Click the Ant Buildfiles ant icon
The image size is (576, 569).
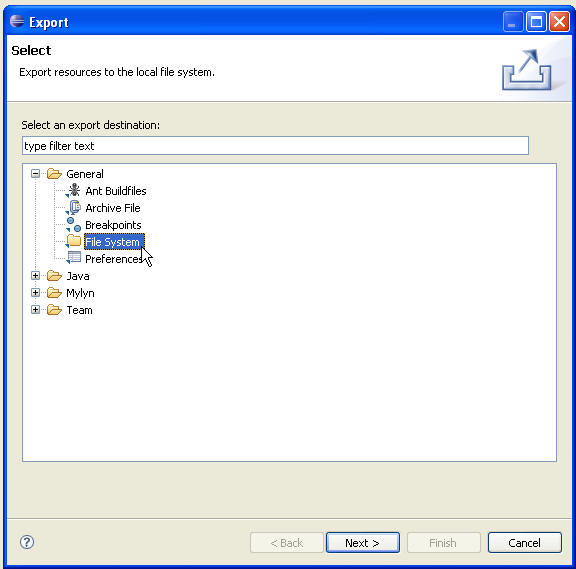pyautogui.click(x=73, y=190)
